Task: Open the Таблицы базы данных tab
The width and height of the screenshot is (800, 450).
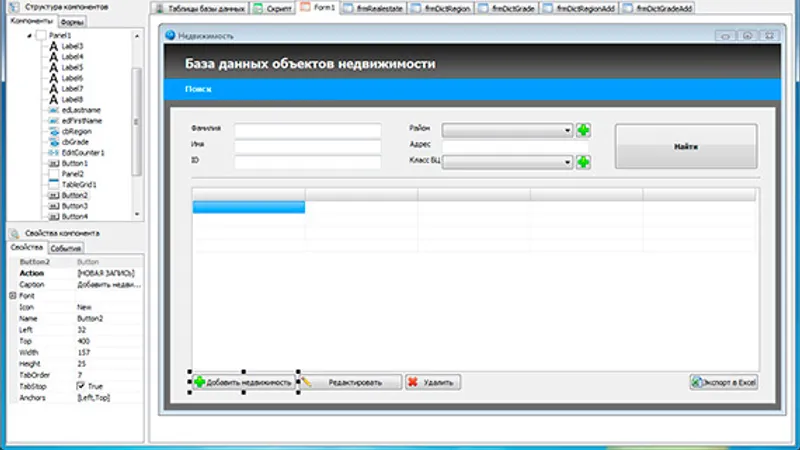Action: pos(200,8)
